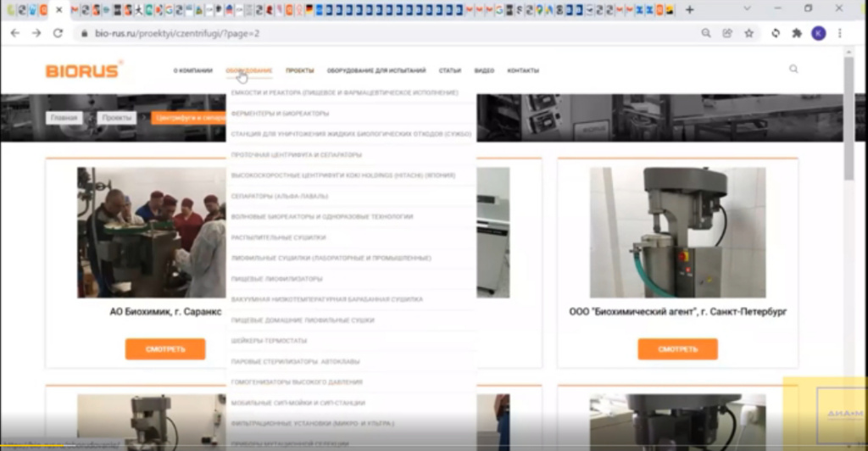
Task: Open the browser extensions puzzle icon
Action: point(797,33)
